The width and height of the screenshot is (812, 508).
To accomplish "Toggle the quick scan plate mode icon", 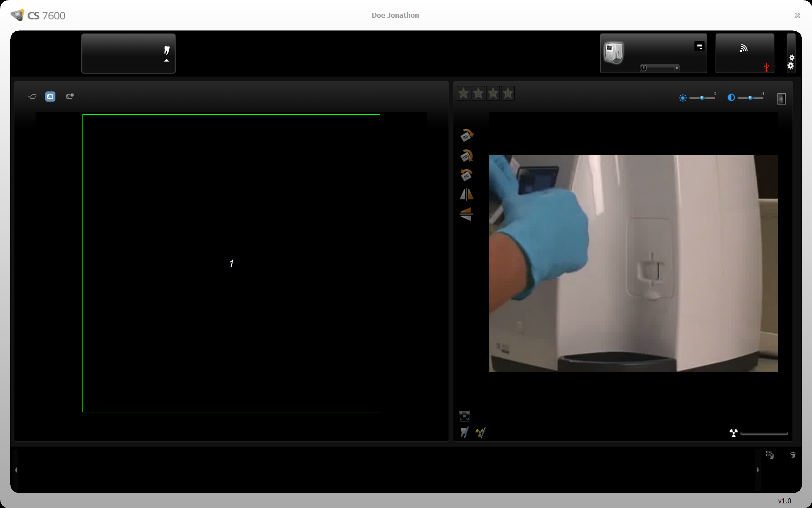I will tap(32, 97).
